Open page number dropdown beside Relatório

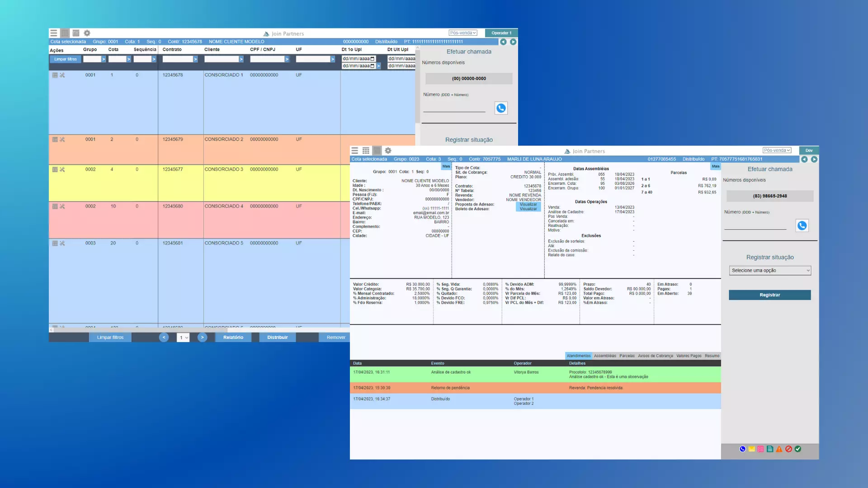pos(183,338)
